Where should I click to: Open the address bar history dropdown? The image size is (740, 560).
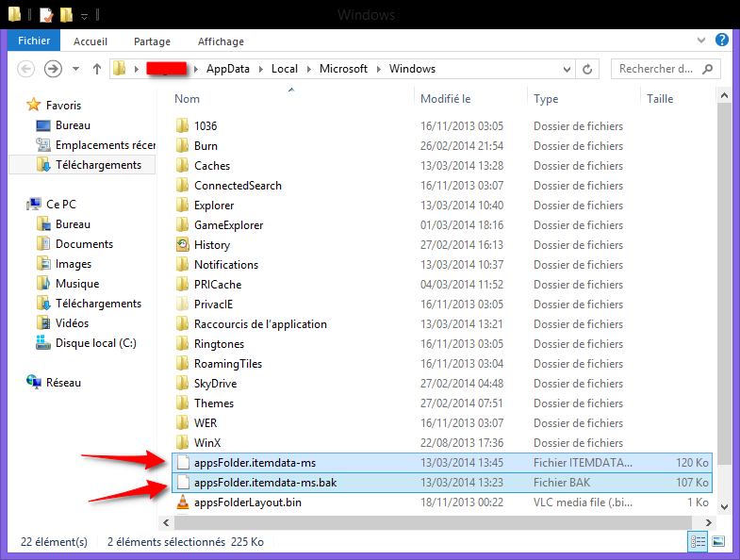pyautogui.click(x=567, y=70)
